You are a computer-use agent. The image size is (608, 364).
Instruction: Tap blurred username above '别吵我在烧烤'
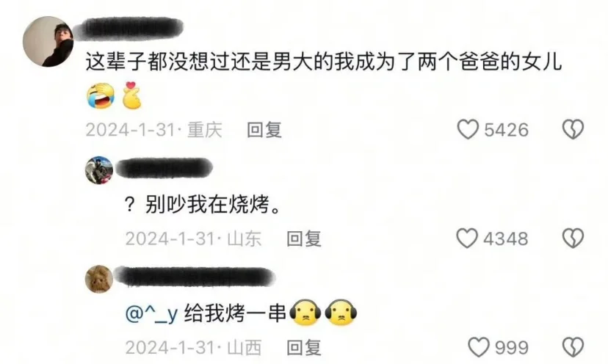click(x=164, y=168)
